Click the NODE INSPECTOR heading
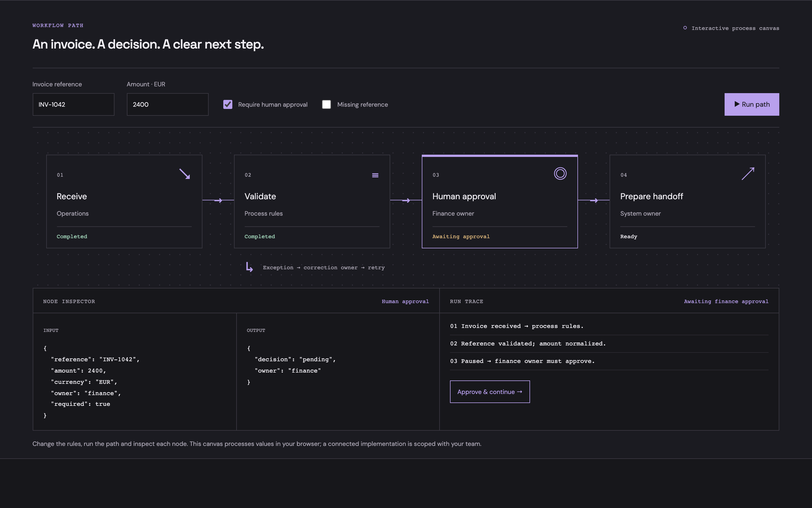 69,301
